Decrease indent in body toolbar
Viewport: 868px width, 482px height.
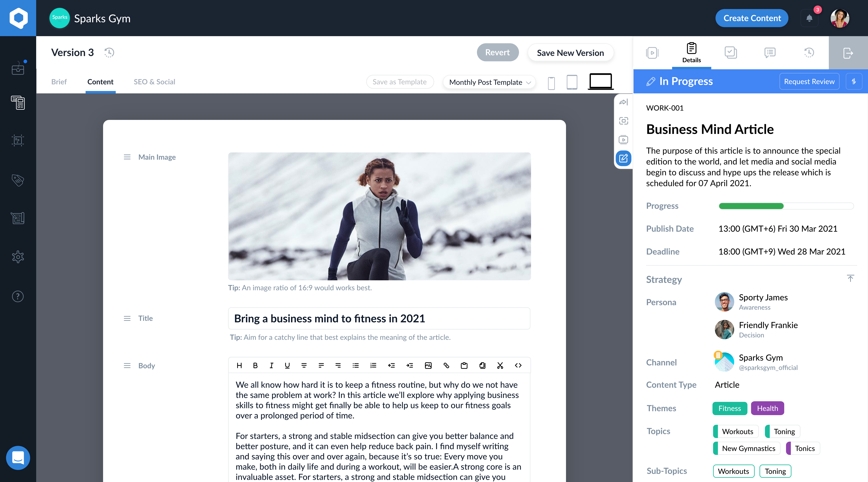point(391,365)
